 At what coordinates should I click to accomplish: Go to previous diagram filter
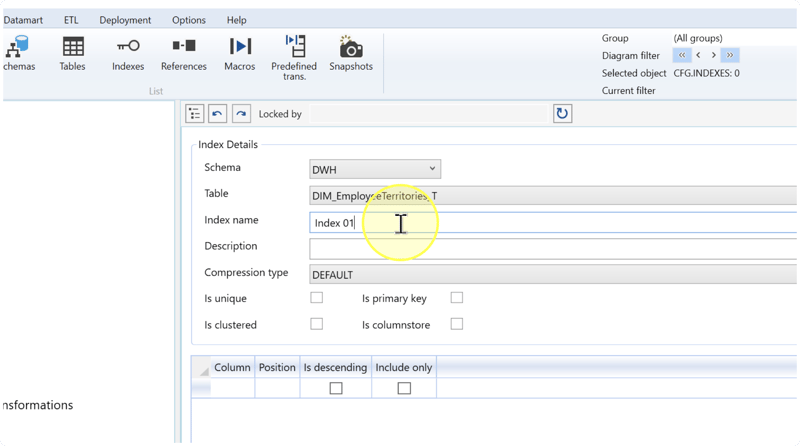coord(698,55)
